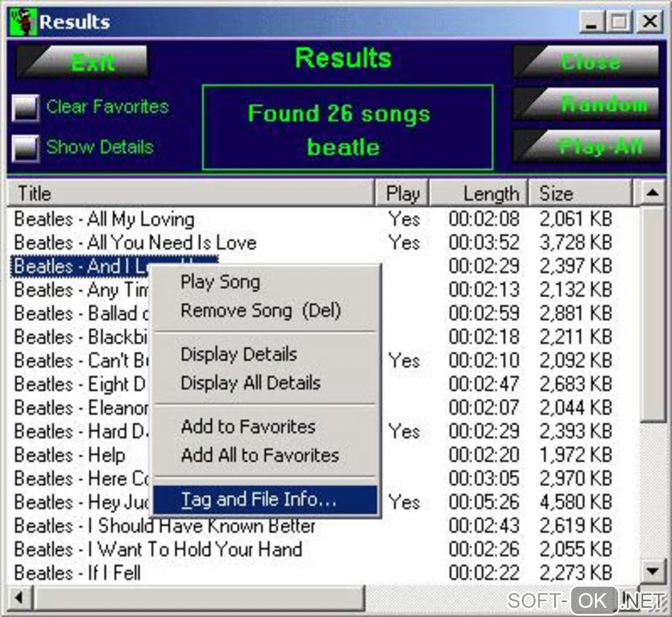The width and height of the screenshot is (672, 617).
Task: Toggle the Clear Favorites checkbox
Action: pos(26,107)
